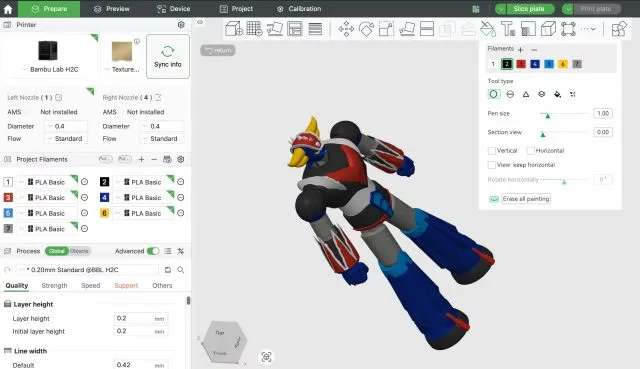The width and height of the screenshot is (640, 369).
Task: Switch process scope to Global
Action: point(56,251)
